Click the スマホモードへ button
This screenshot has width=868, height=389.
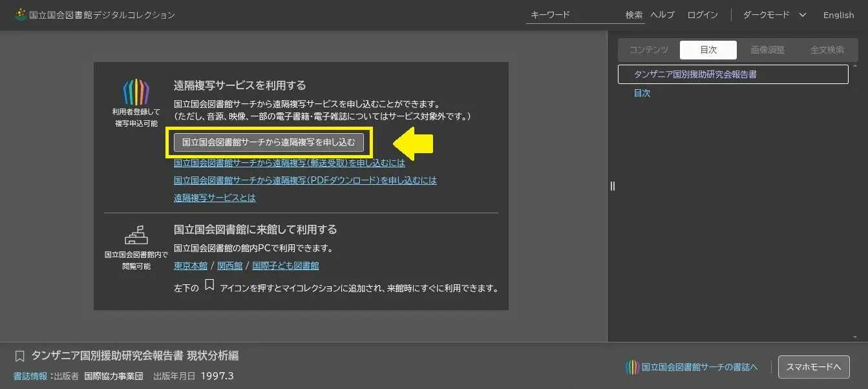click(812, 367)
